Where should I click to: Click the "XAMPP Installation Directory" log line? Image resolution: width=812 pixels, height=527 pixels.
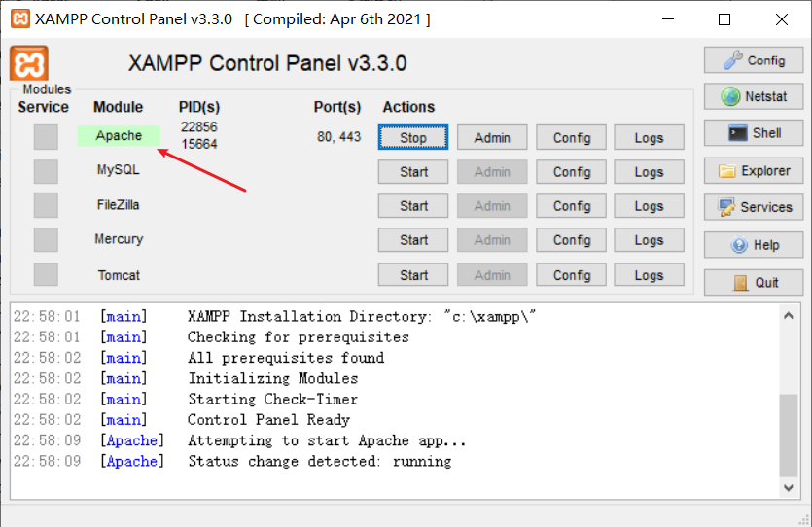coord(362,316)
